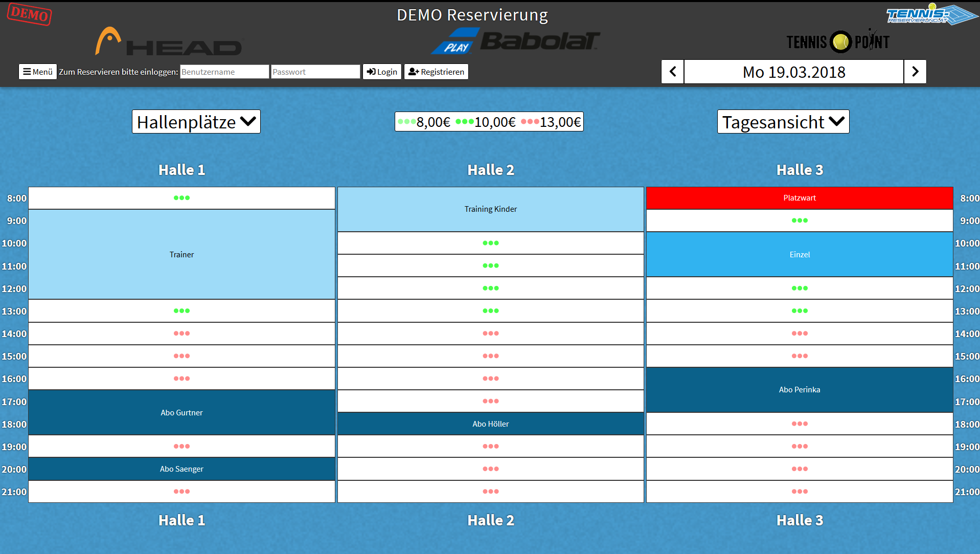The height and width of the screenshot is (554, 980).
Task: Click the next day arrow
Action: (915, 72)
